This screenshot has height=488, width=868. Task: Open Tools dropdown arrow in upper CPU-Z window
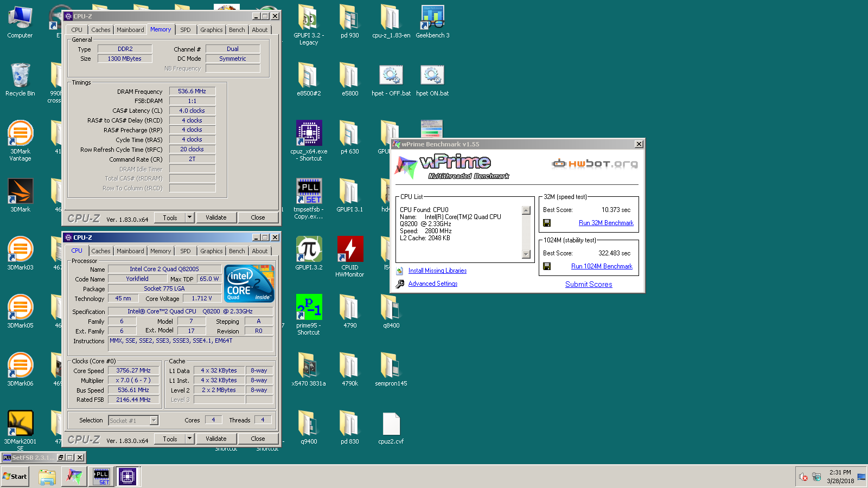[189, 217]
